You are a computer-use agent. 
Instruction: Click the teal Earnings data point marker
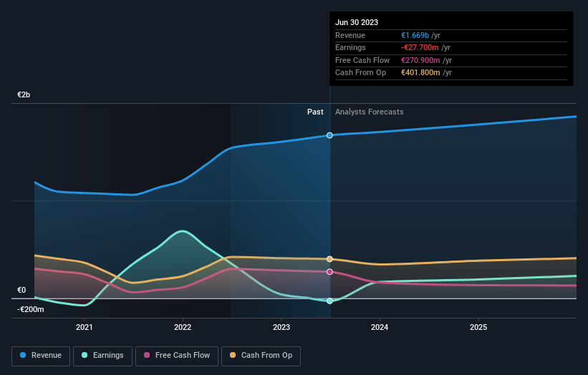329,301
